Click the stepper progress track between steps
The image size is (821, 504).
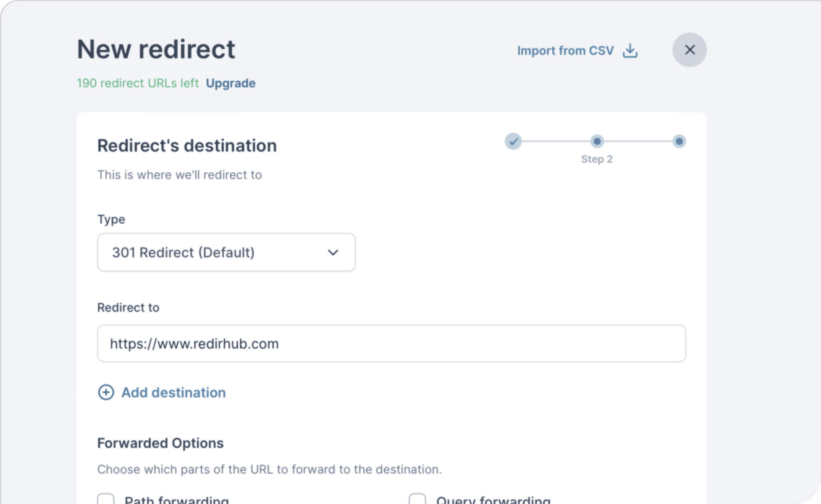click(555, 142)
